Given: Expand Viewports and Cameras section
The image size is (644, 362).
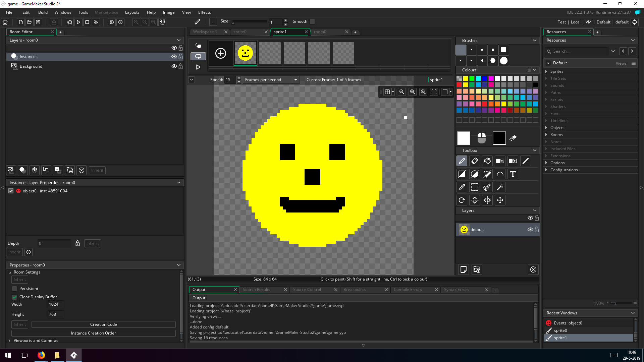Looking at the screenshot, I should (x=10, y=341).
